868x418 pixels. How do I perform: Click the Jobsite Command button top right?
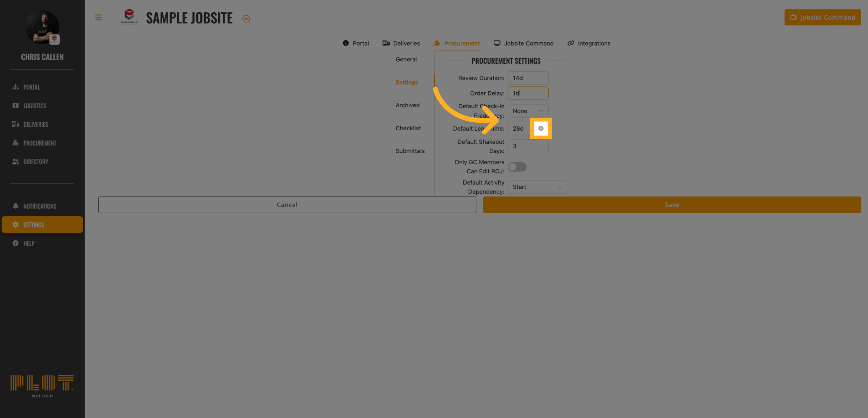point(822,17)
